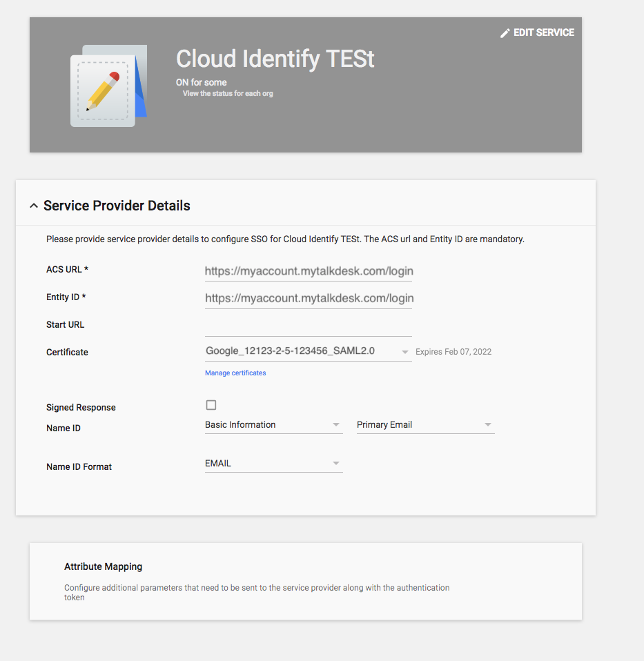The height and width of the screenshot is (661, 644).
Task: Click the Name ID label
Action: [x=64, y=428]
